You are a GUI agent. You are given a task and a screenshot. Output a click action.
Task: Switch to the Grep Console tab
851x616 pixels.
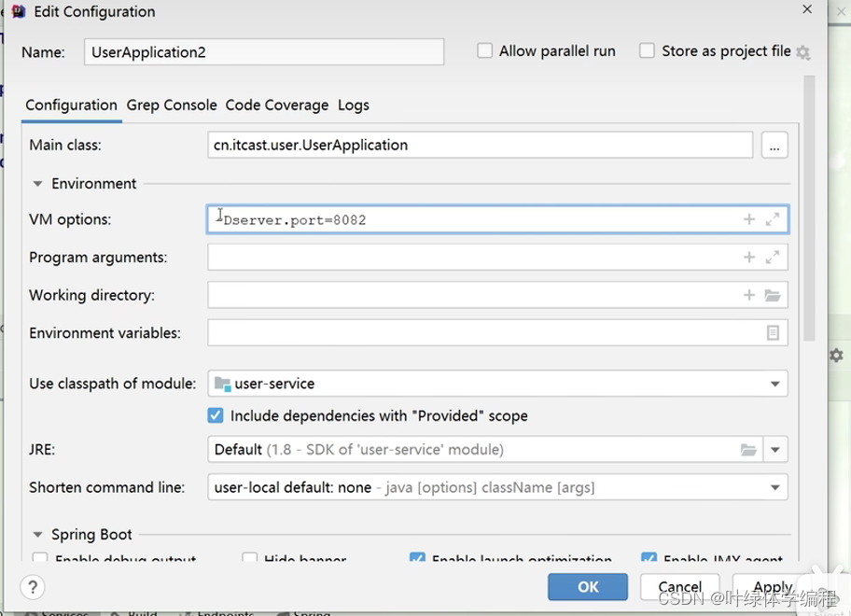tap(171, 105)
